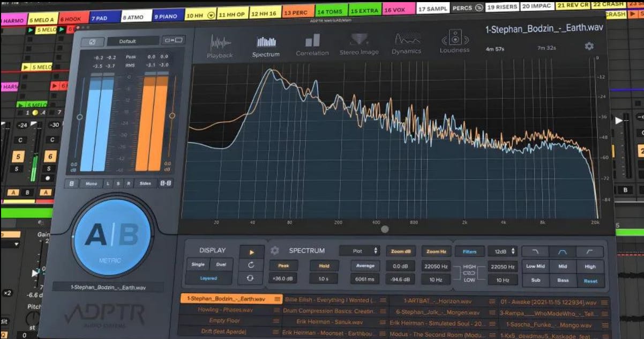The image size is (644, 339).
Task: Enable Peak spectrum display
Action: [x=283, y=266]
